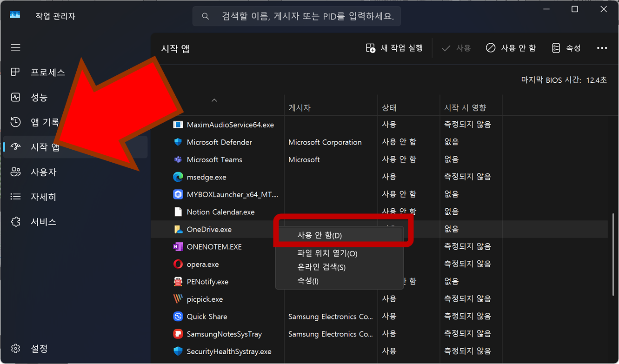The width and height of the screenshot is (619, 364).
Task: Select the MaximAudioService64.exe row name
Action: 230,125
